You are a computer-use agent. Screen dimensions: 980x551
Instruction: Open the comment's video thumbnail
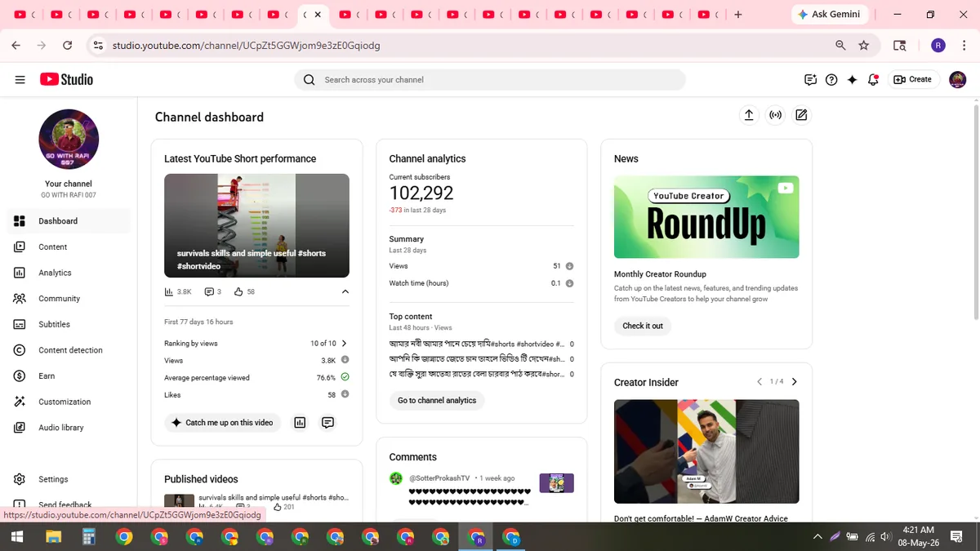[x=557, y=483]
